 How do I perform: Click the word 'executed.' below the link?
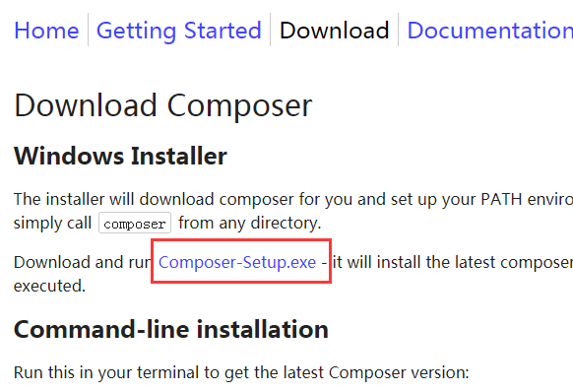49,286
